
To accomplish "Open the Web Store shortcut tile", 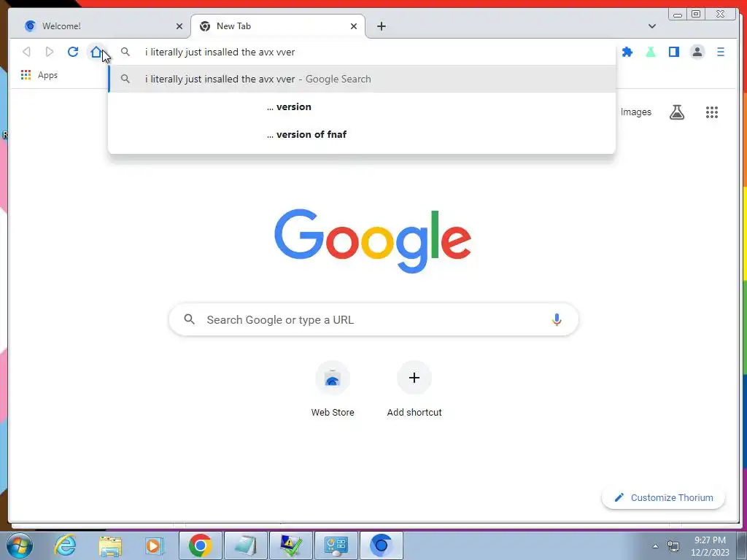I will tap(333, 389).
